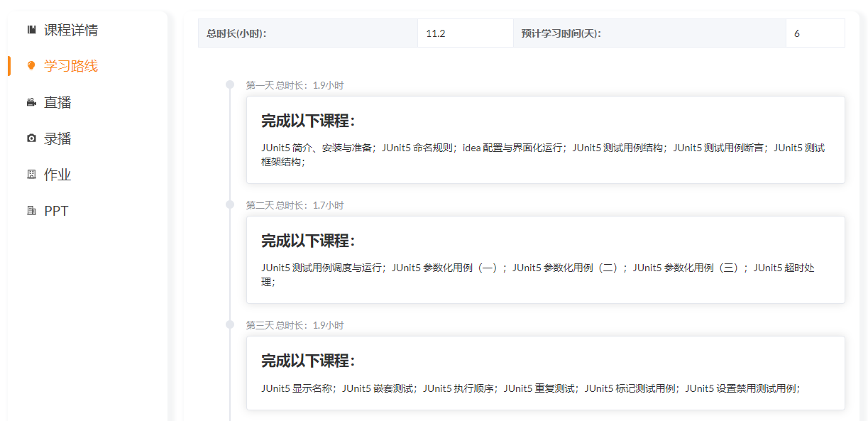This screenshot has height=421, width=868.
Task: Open the day three card with JUnit5 显示名称
Action: click(x=545, y=373)
